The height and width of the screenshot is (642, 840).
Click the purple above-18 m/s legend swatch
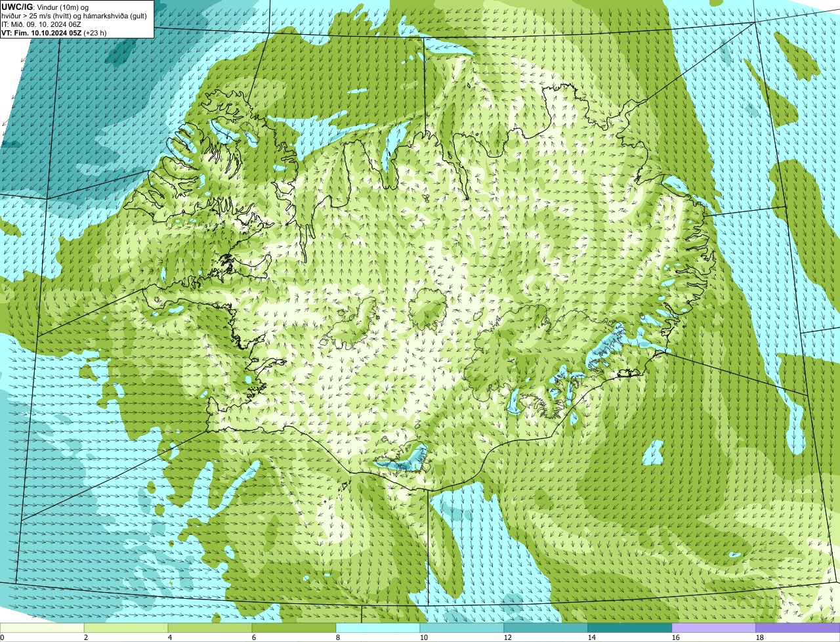click(798, 628)
